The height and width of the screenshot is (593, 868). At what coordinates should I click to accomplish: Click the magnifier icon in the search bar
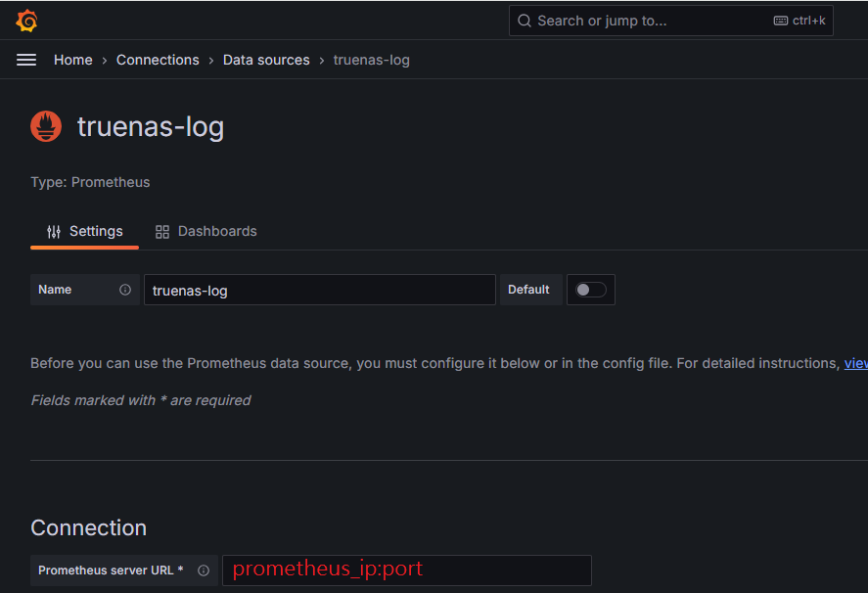[524, 20]
